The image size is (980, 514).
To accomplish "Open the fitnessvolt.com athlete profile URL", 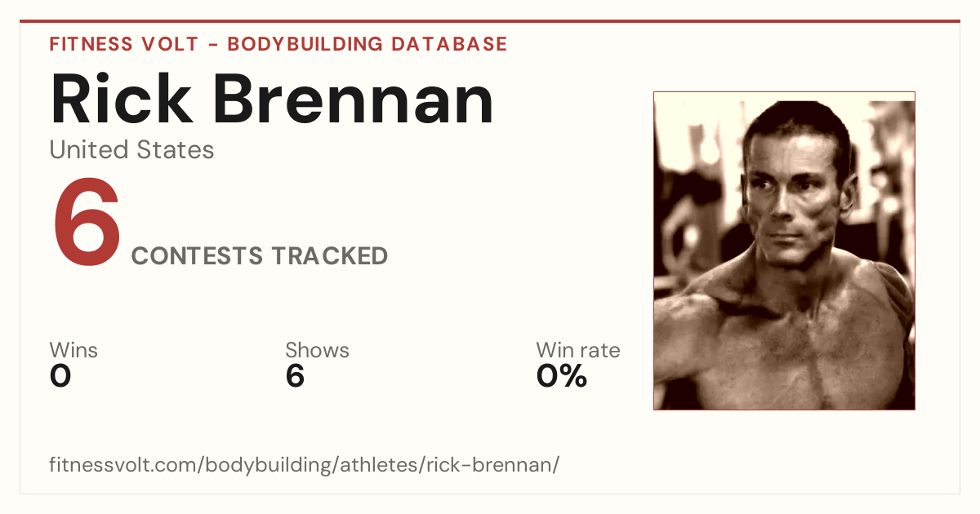I will (x=305, y=465).
